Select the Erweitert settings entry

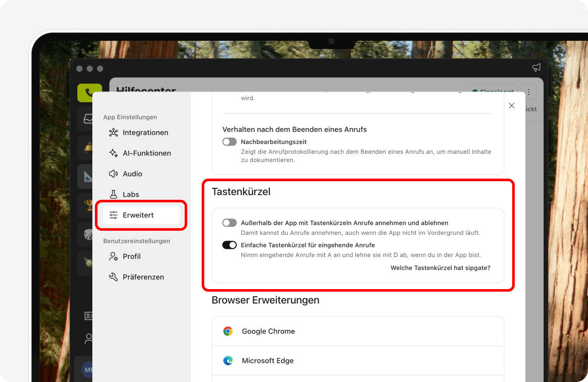(139, 215)
